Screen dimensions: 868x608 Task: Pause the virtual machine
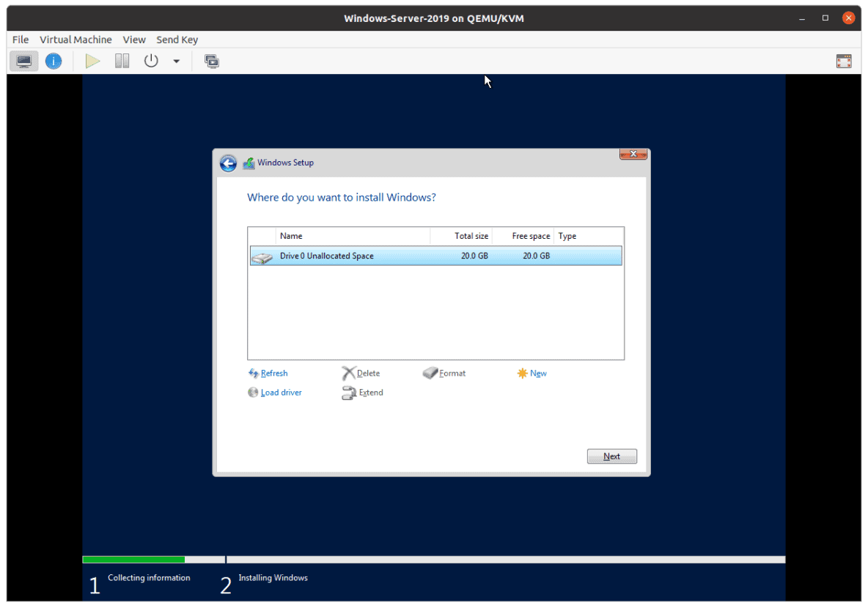click(x=122, y=61)
